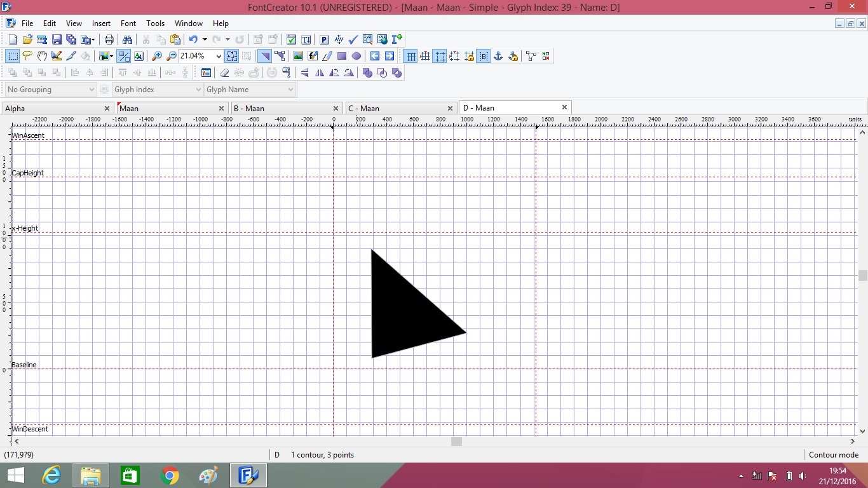Toggle grid display button

click(x=410, y=56)
